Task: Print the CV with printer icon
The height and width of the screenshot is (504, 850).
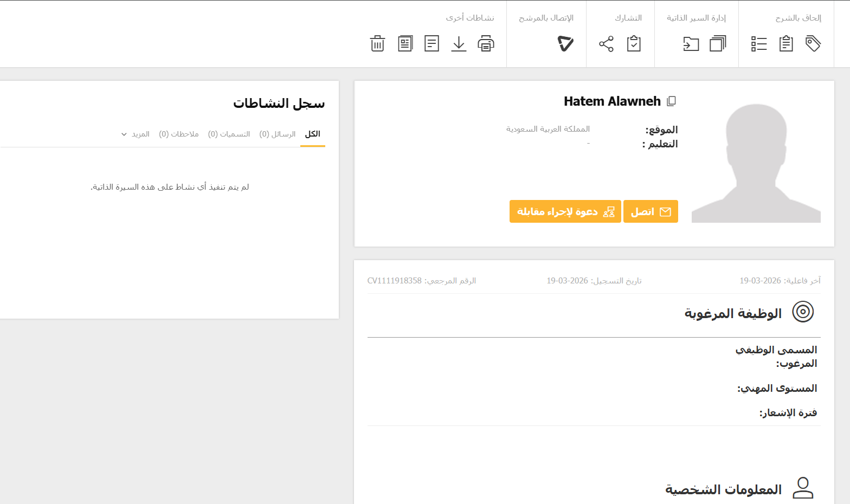Action: (486, 43)
